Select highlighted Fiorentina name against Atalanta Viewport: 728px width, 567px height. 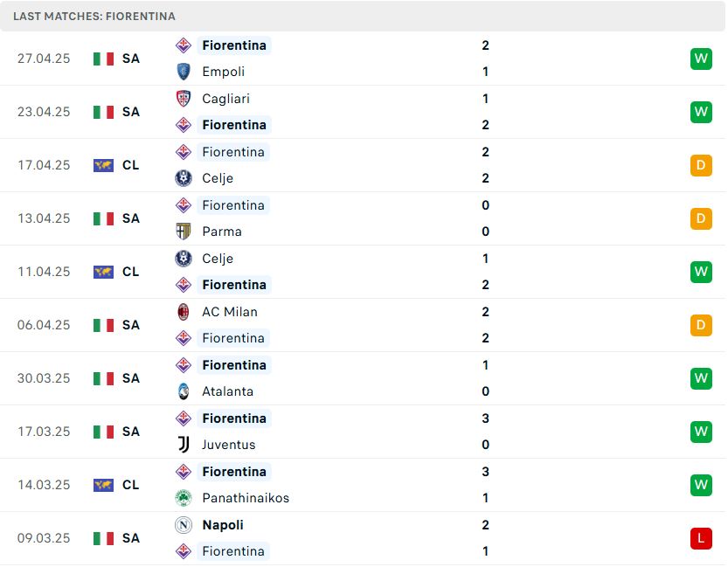(234, 365)
